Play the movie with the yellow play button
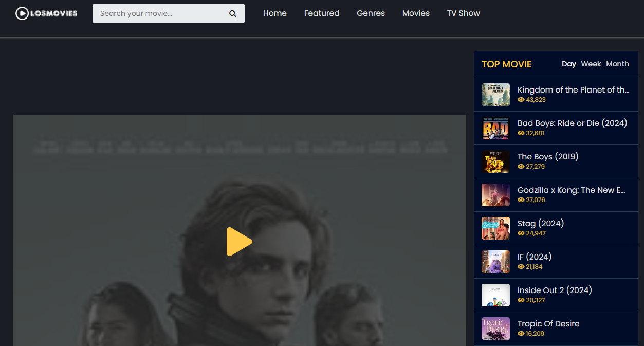The image size is (644, 346). point(240,242)
